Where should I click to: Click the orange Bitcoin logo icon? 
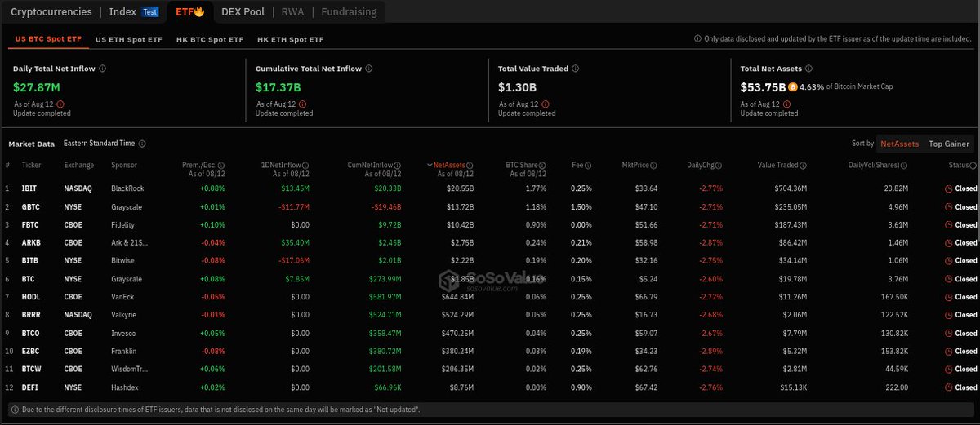coord(793,86)
